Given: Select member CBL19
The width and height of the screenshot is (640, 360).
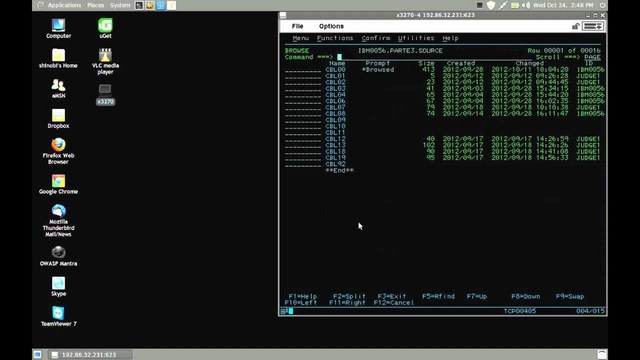Looking at the screenshot, I should 336,158.
